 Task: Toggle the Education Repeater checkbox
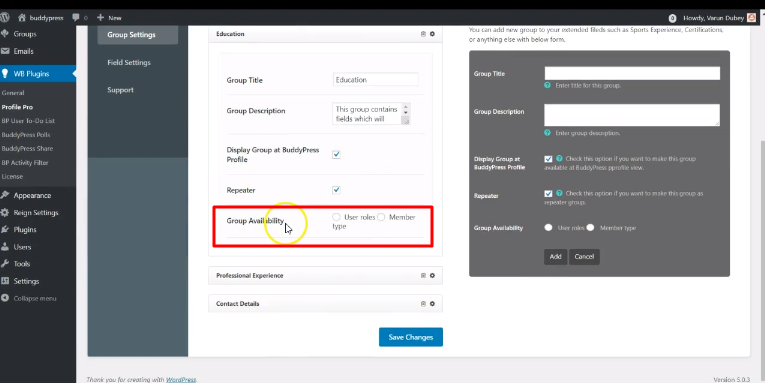[336, 190]
